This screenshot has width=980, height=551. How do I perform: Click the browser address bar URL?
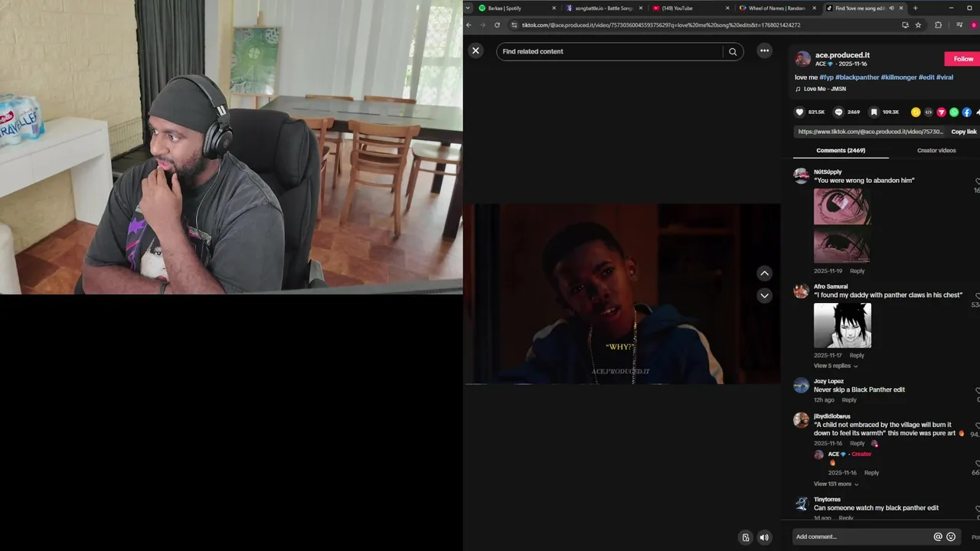point(661,24)
